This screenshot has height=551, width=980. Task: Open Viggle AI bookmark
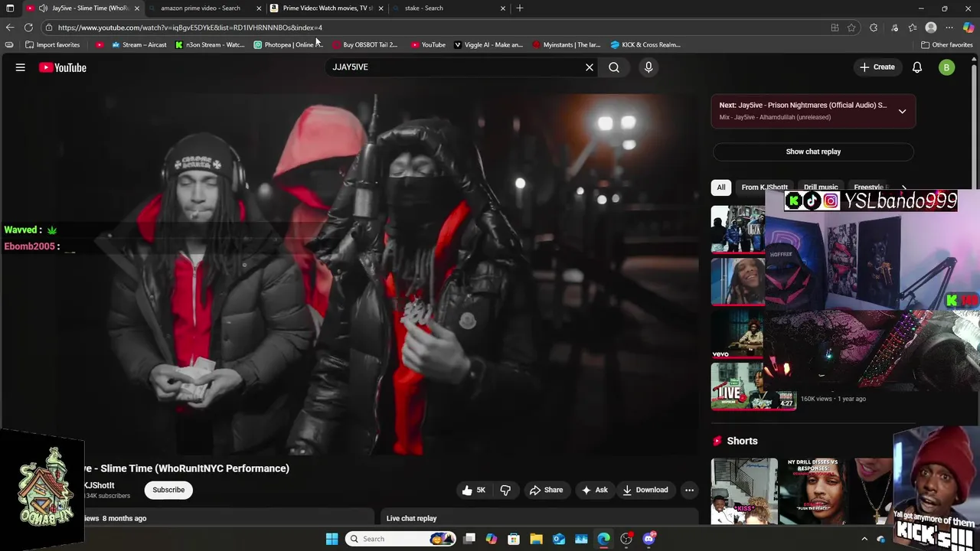point(488,44)
